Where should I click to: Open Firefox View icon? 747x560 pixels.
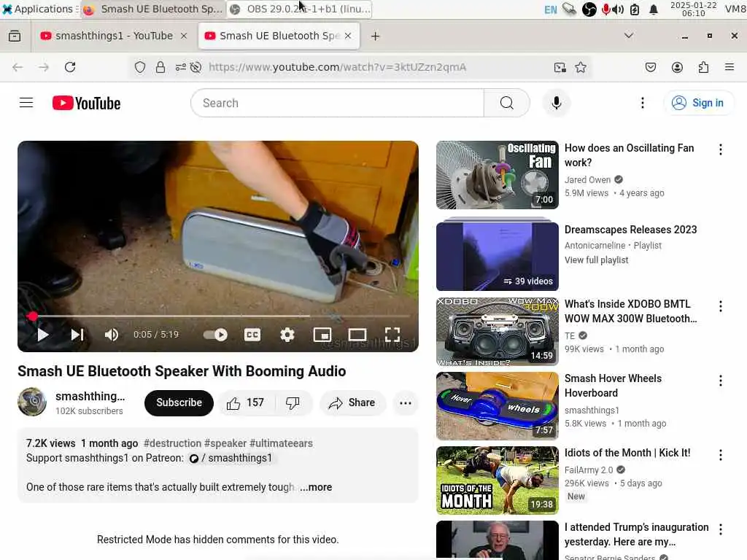click(15, 36)
